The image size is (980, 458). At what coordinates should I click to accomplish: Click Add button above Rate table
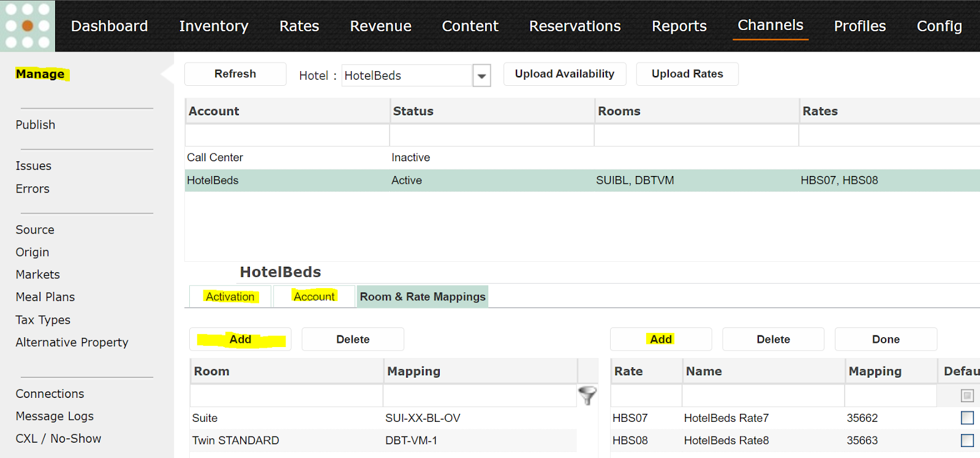tap(661, 339)
